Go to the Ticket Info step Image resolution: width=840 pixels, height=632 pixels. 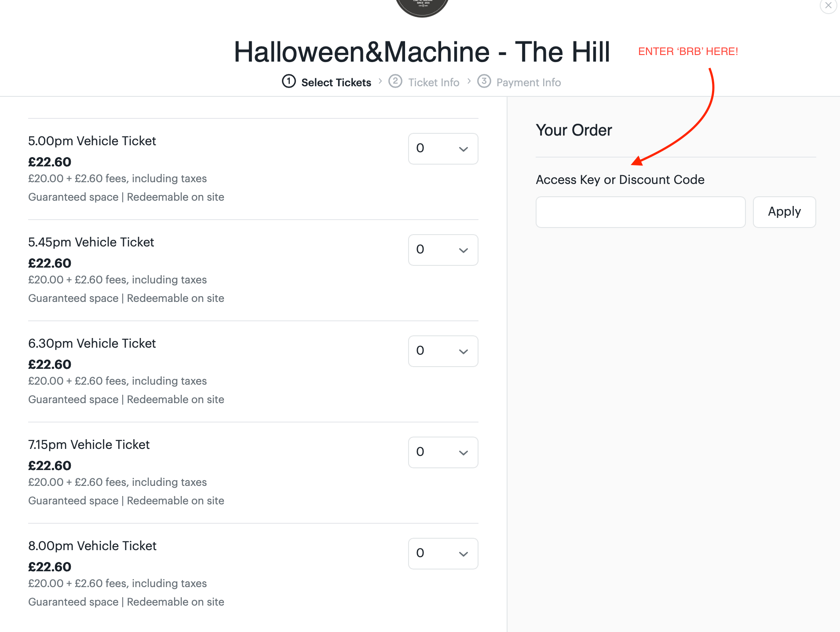click(434, 82)
